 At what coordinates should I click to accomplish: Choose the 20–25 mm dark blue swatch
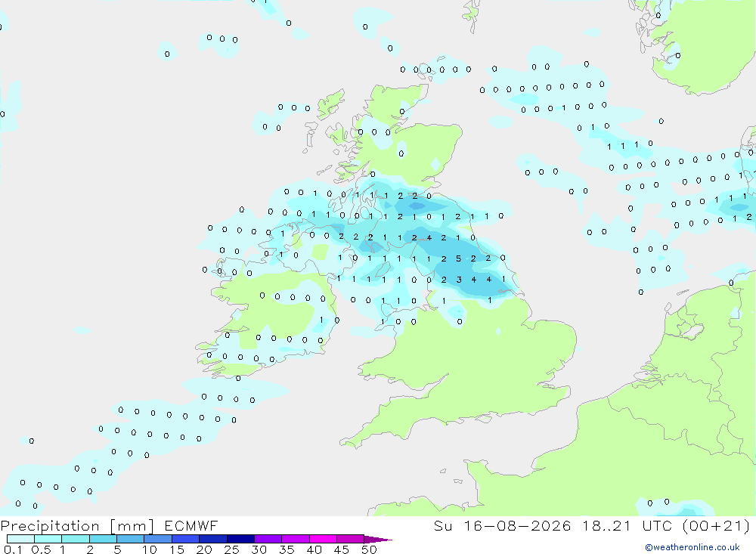(x=212, y=539)
